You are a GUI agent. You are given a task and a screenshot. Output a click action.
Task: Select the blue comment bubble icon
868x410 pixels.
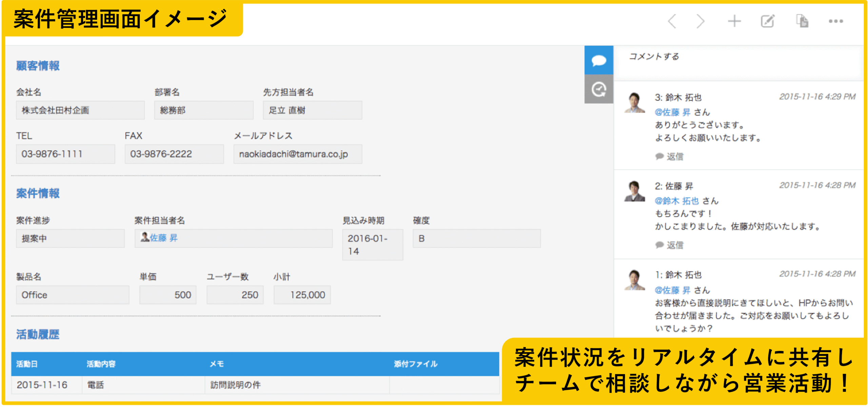coord(599,61)
